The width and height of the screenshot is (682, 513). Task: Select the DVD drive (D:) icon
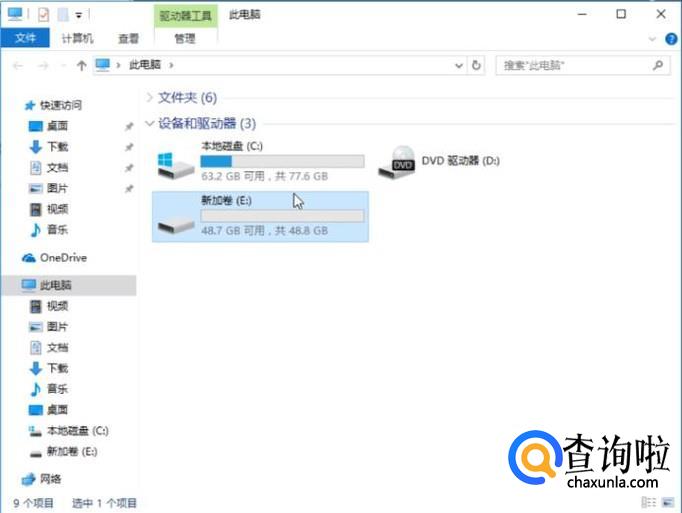click(397, 162)
